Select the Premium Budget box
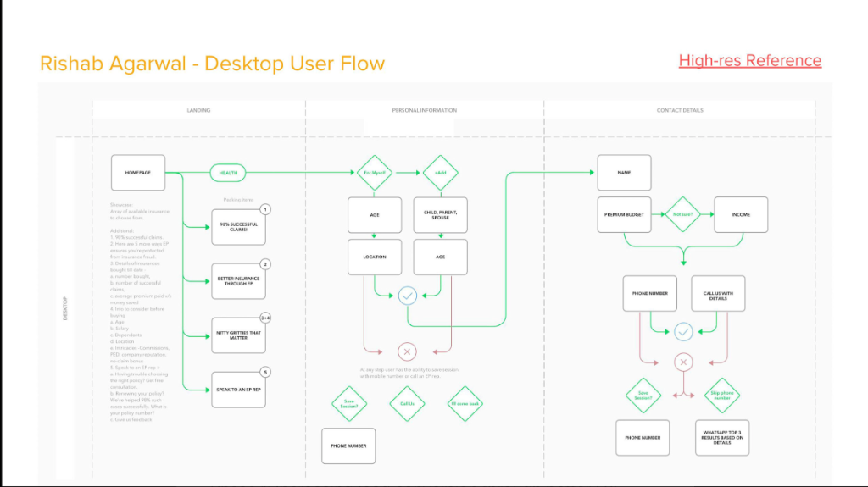This screenshot has height=487, width=868. point(624,215)
